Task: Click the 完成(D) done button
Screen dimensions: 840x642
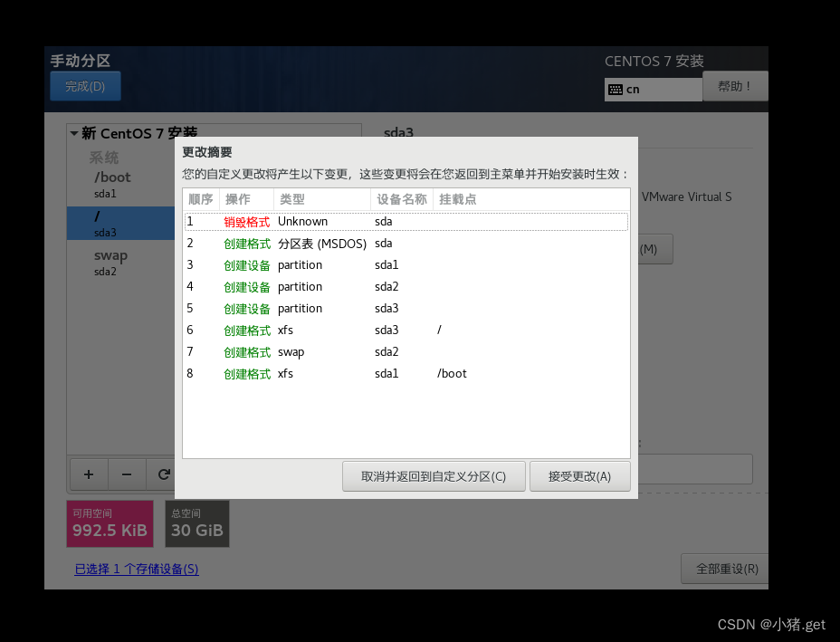Action: pyautogui.click(x=85, y=86)
